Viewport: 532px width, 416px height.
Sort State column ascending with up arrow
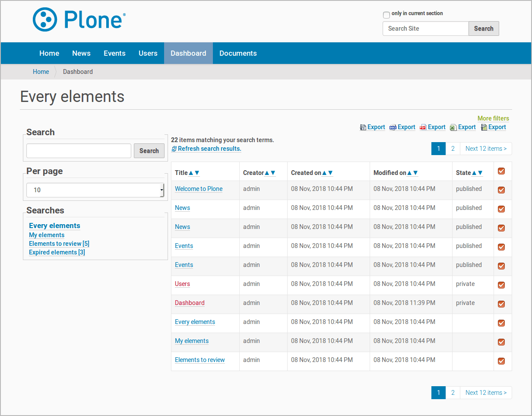[474, 173]
